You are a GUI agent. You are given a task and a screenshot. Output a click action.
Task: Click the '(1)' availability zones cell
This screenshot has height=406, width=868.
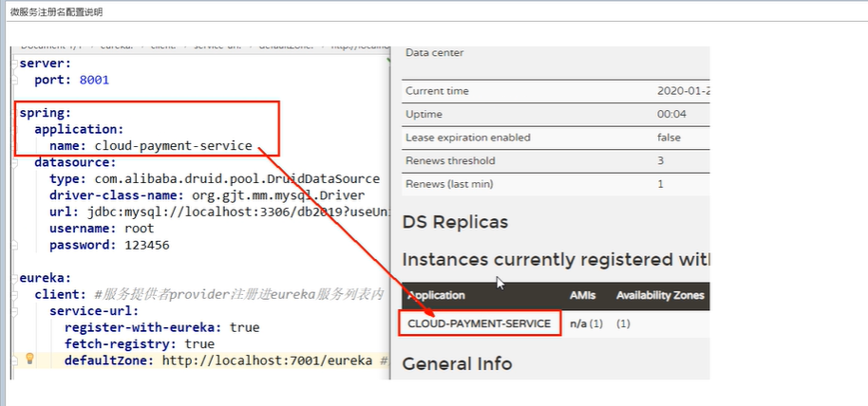pyautogui.click(x=623, y=323)
